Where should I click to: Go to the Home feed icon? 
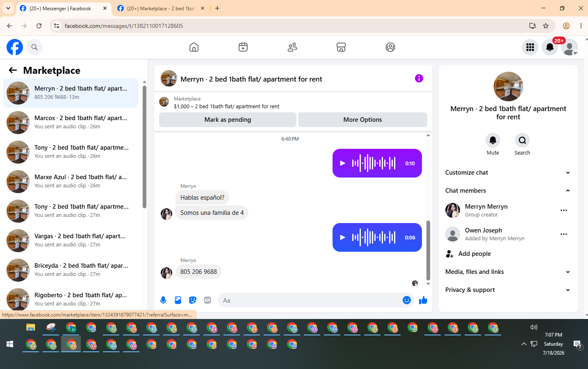pyautogui.click(x=194, y=47)
